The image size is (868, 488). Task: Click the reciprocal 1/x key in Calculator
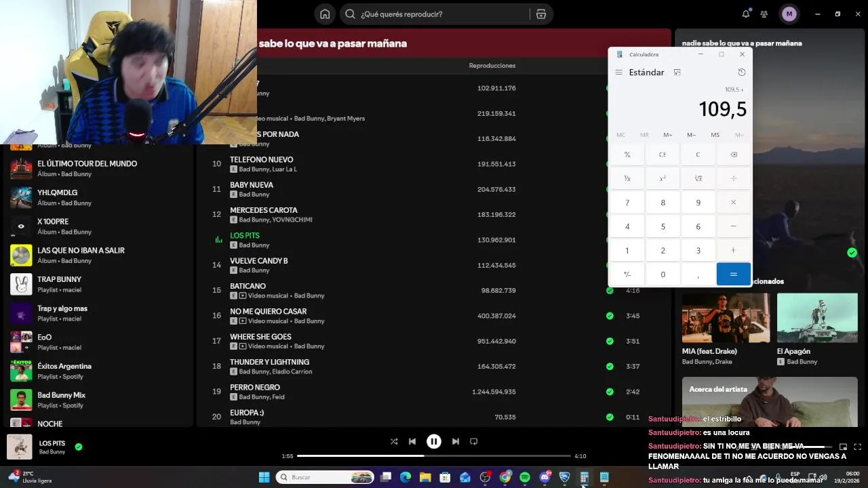tap(627, 178)
